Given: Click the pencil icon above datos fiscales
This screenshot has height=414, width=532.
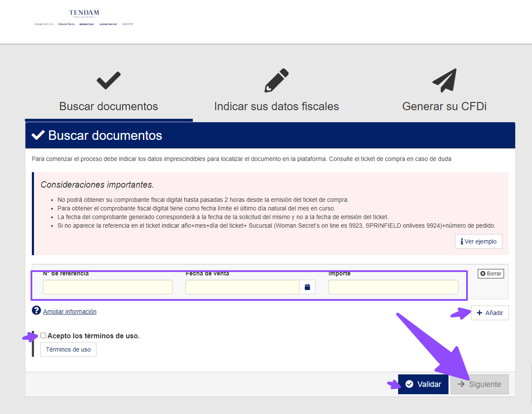Looking at the screenshot, I should tap(276, 80).
